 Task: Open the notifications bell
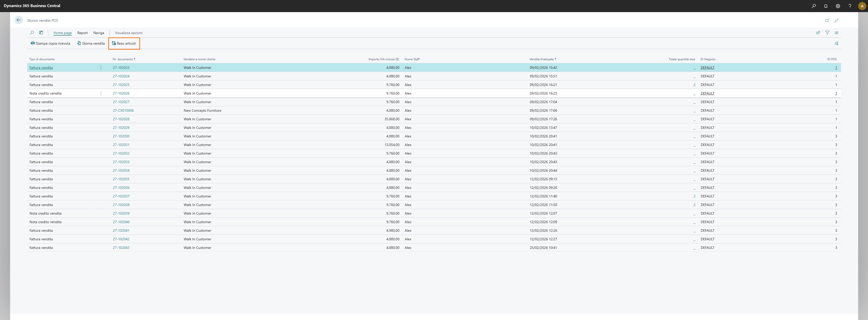click(x=826, y=6)
